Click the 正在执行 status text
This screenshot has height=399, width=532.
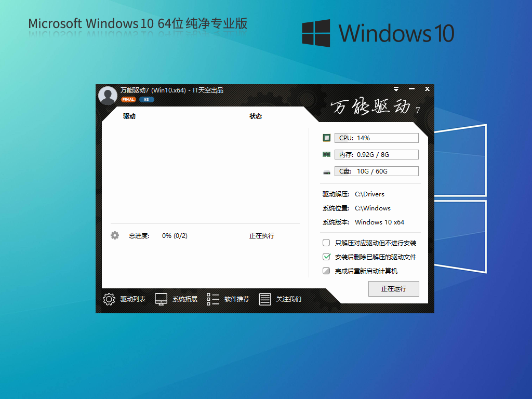[x=262, y=235]
